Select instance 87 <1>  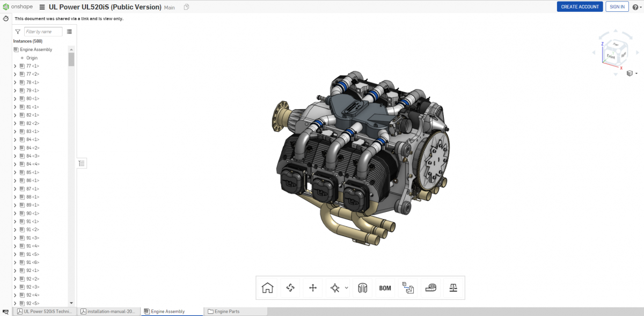(33, 189)
